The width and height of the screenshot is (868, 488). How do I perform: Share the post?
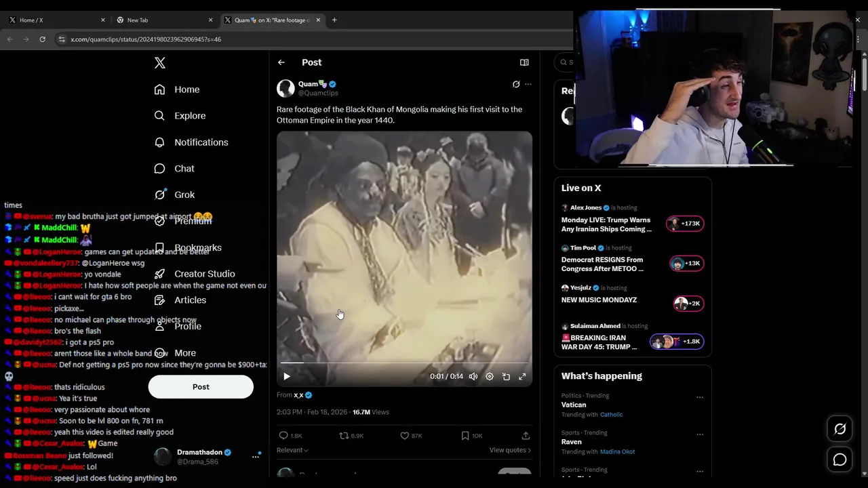(x=526, y=436)
